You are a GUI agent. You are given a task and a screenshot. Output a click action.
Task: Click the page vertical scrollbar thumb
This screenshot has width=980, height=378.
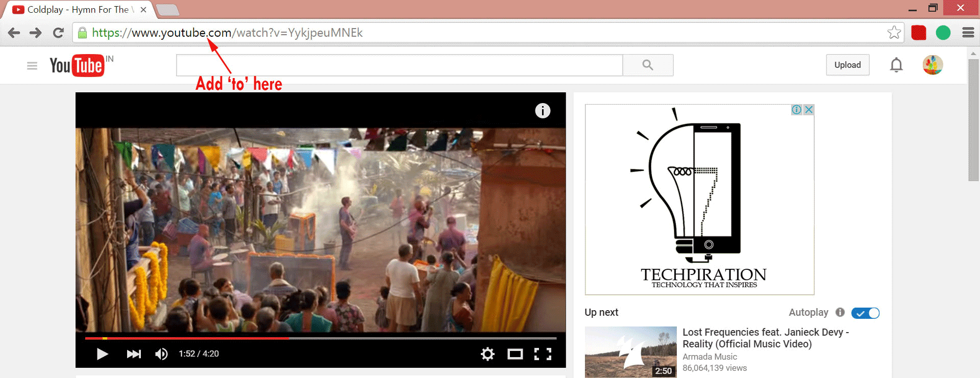(974, 120)
